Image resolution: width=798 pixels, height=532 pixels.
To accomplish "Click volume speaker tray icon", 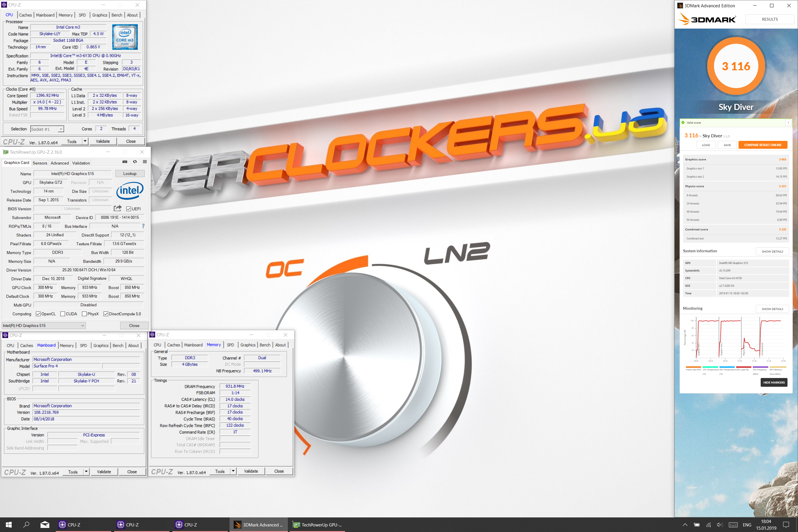I will (720, 525).
